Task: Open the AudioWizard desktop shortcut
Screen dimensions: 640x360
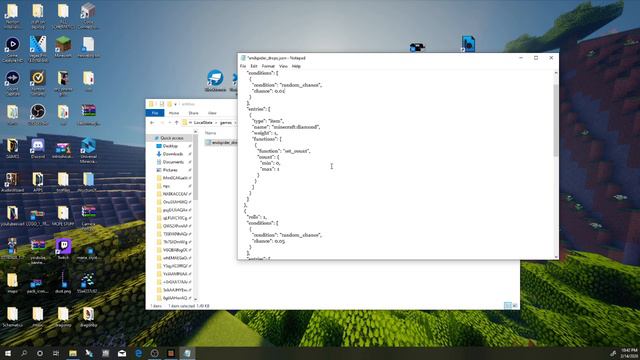Action: pyautogui.click(x=12, y=182)
